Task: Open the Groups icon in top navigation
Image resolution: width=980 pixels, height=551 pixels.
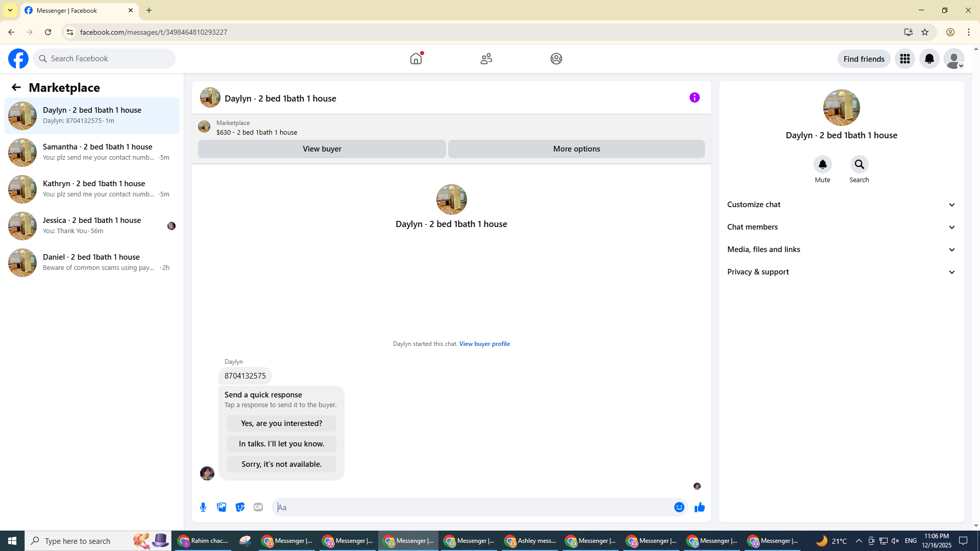Action: point(556,59)
